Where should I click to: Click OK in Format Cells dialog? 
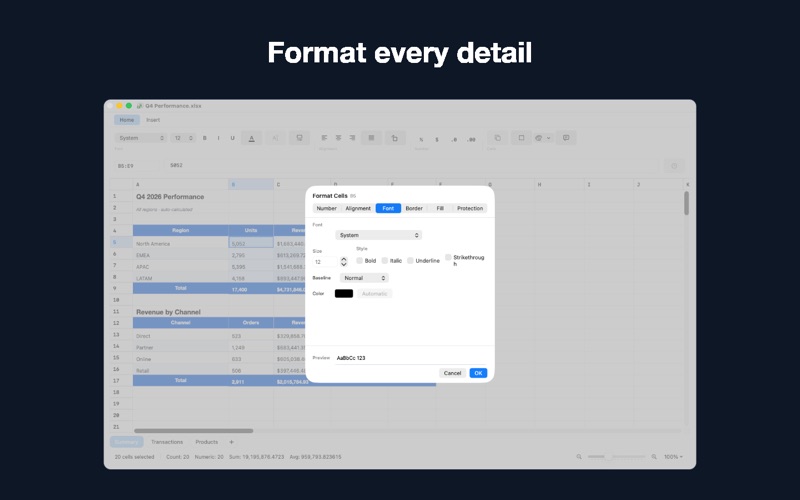click(478, 373)
